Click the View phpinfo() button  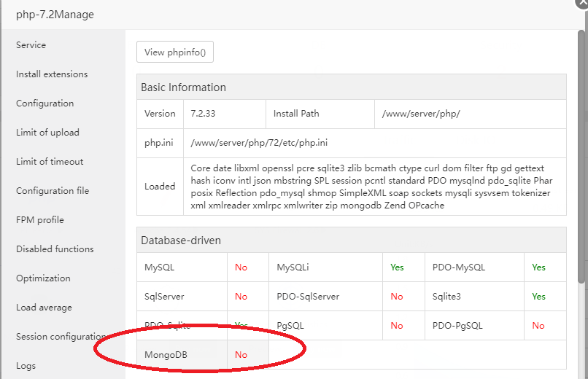click(175, 52)
